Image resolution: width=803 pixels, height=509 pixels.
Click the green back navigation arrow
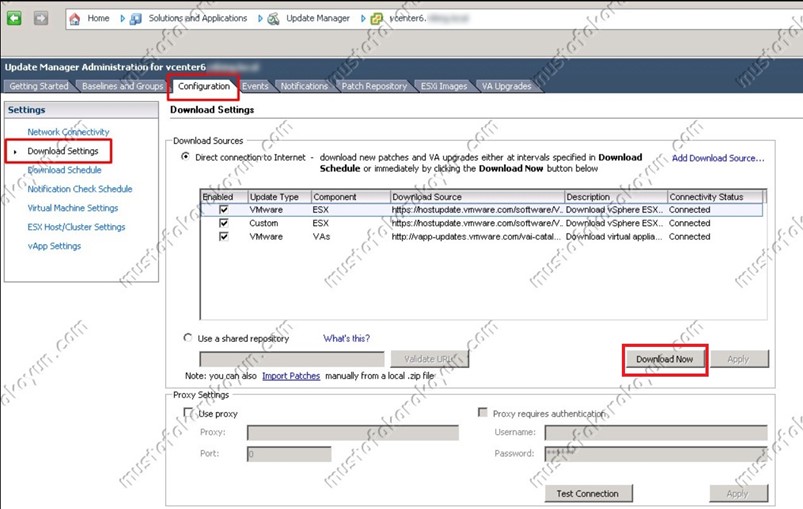pos(14,18)
